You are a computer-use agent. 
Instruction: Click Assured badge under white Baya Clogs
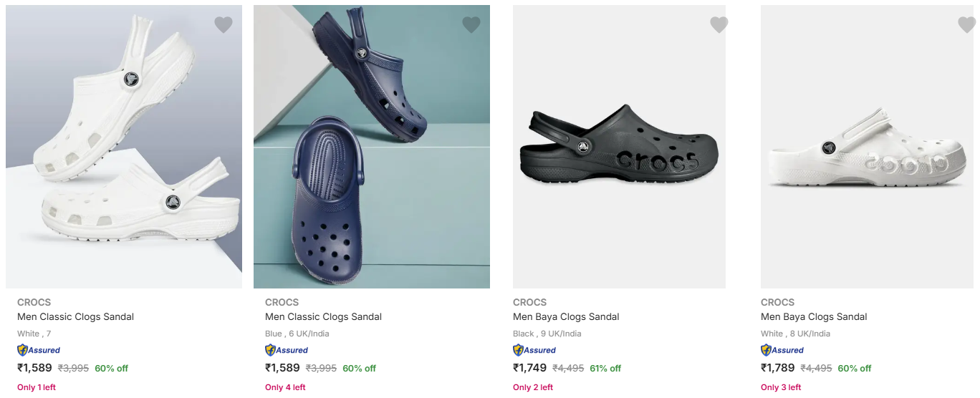click(x=782, y=350)
